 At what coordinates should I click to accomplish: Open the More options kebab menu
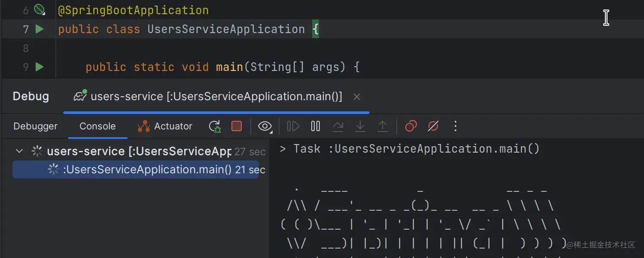[x=456, y=126]
